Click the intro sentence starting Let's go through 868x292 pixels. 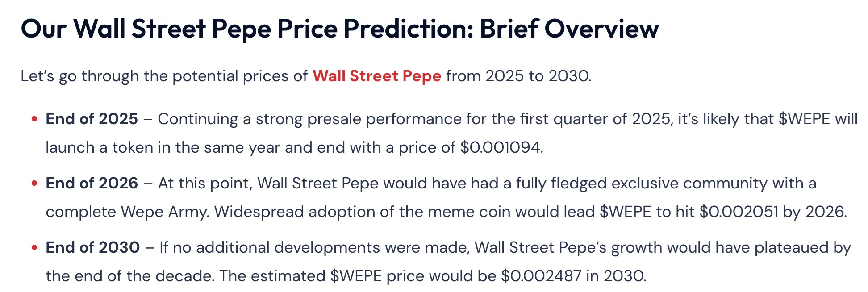point(306,76)
